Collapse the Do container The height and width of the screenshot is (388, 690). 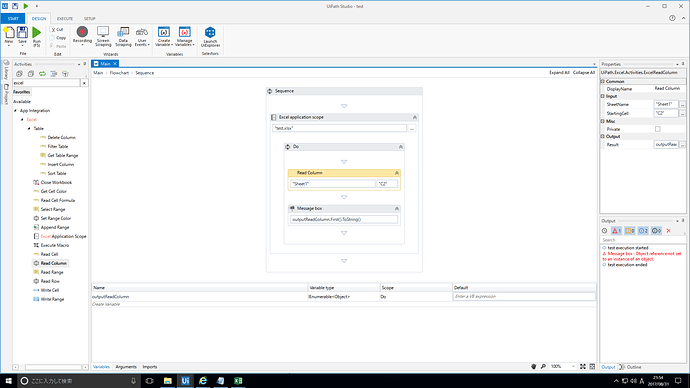click(x=400, y=147)
